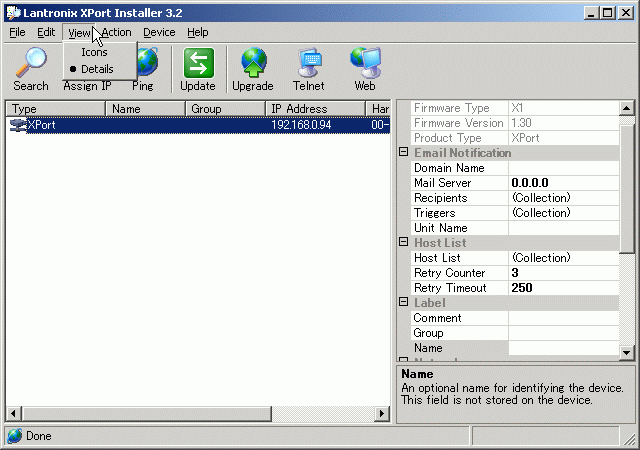Open the Help menu
Viewport: 640px width, 450px height.
pos(198,32)
